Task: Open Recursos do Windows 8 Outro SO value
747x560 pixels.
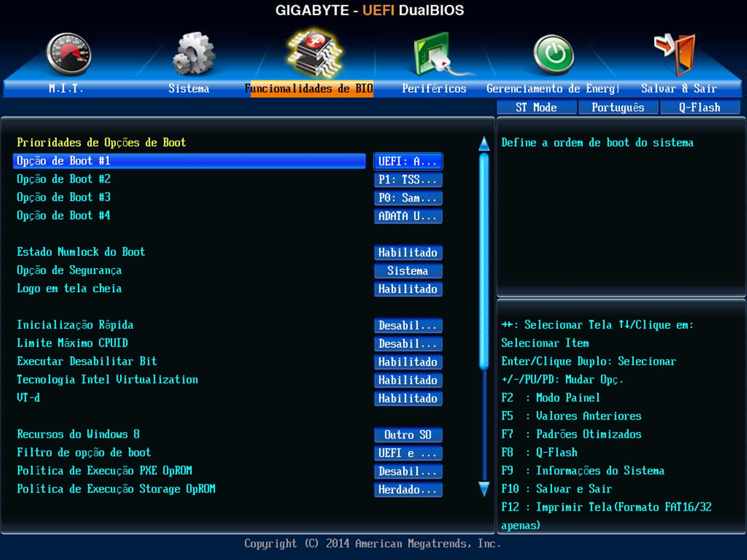Action: point(408,435)
